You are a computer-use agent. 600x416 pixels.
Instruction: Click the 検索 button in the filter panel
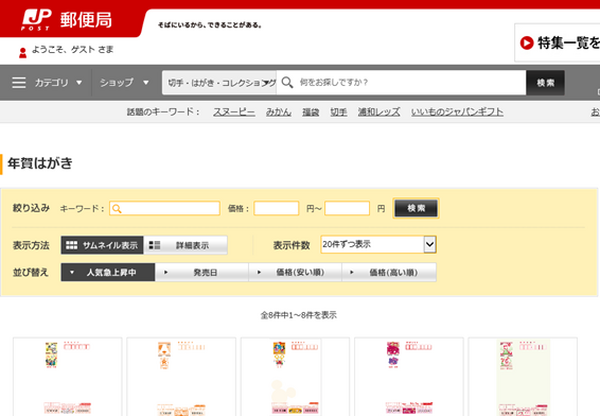pyautogui.click(x=416, y=208)
